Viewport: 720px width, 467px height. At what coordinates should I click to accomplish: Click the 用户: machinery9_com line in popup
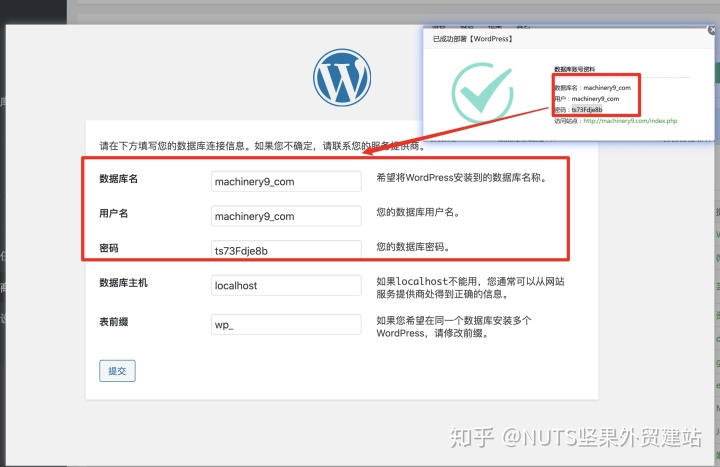coord(586,98)
